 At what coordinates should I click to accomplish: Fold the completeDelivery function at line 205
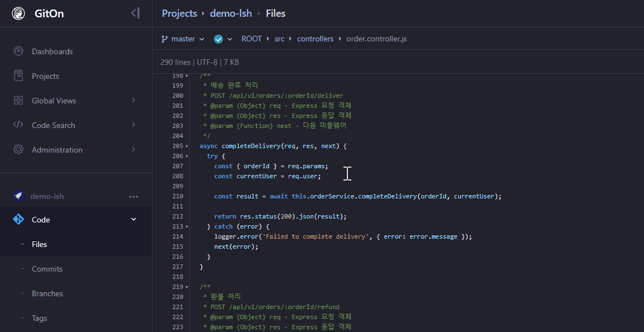(x=187, y=146)
